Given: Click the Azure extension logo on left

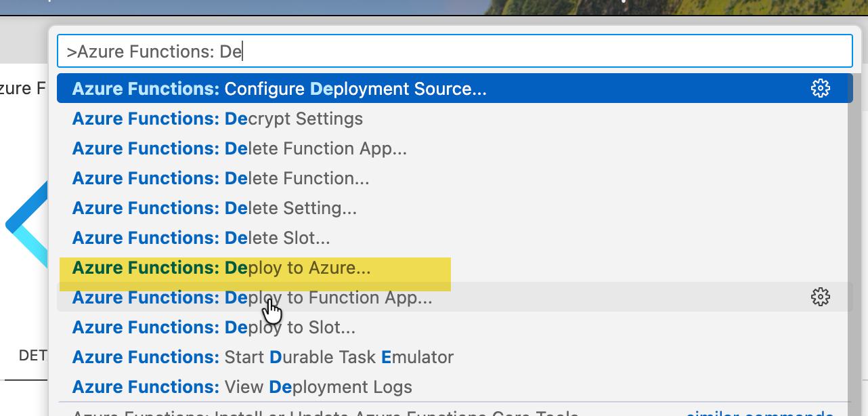Looking at the screenshot, I should pyautogui.click(x=27, y=224).
